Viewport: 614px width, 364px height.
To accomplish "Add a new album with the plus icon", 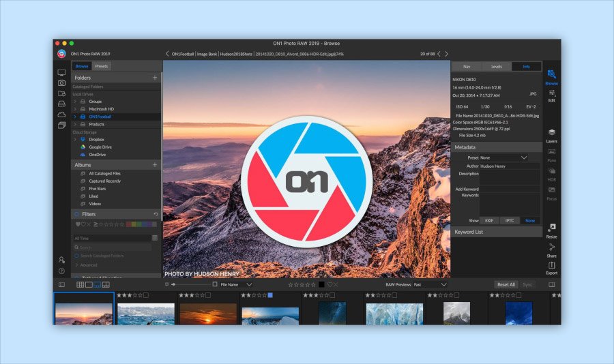I will 155,165.
